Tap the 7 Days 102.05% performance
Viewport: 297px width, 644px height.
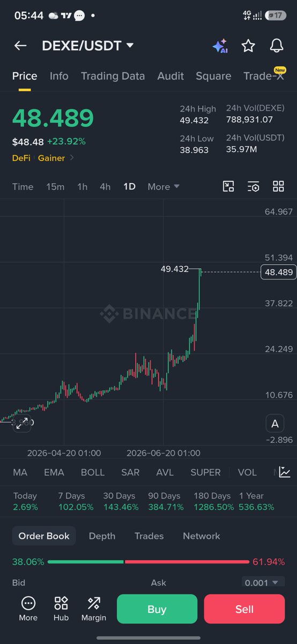point(76,501)
